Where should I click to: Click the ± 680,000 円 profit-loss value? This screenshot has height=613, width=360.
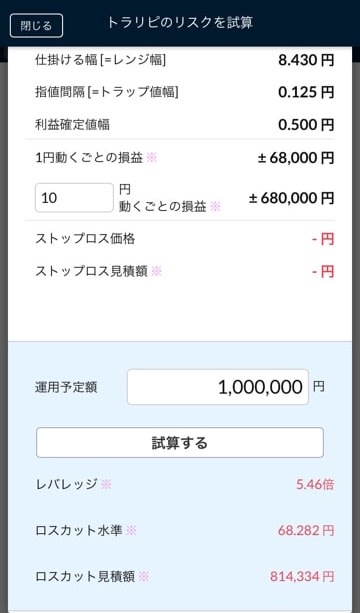(292, 198)
